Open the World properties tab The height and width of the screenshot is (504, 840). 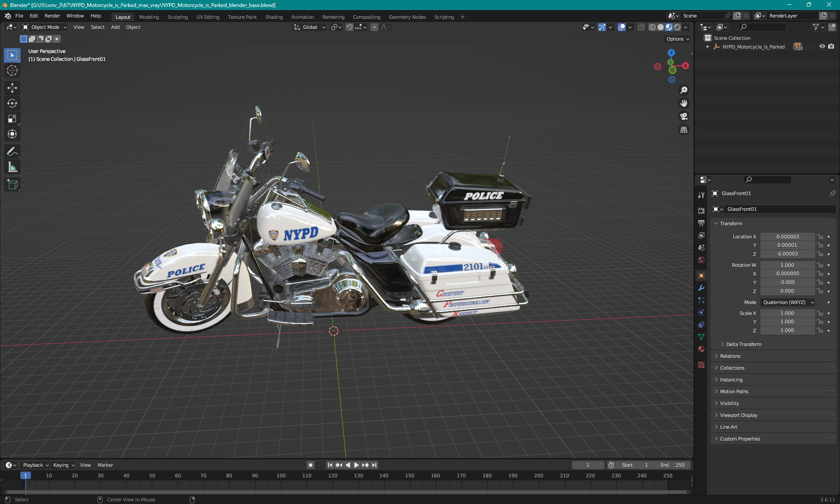[701, 260]
